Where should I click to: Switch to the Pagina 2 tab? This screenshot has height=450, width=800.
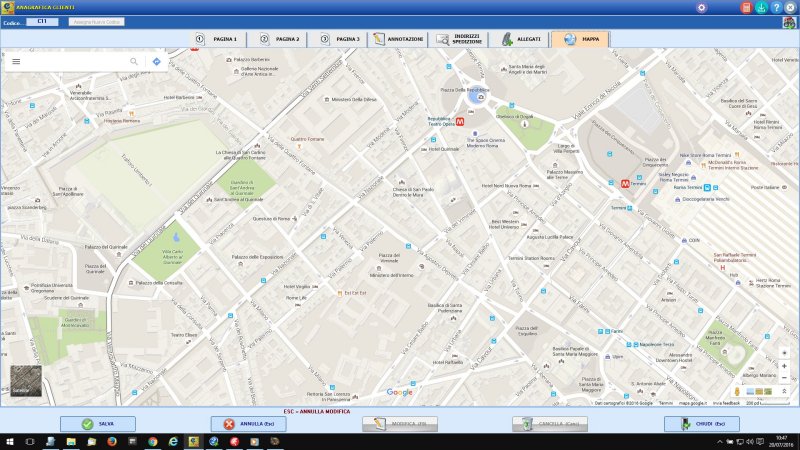click(279, 39)
